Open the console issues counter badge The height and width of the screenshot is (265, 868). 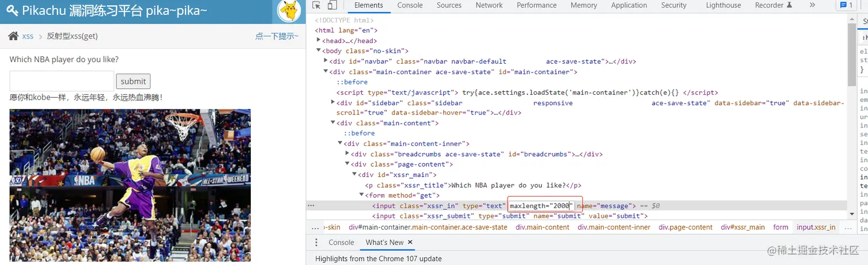[x=847, y=5]
